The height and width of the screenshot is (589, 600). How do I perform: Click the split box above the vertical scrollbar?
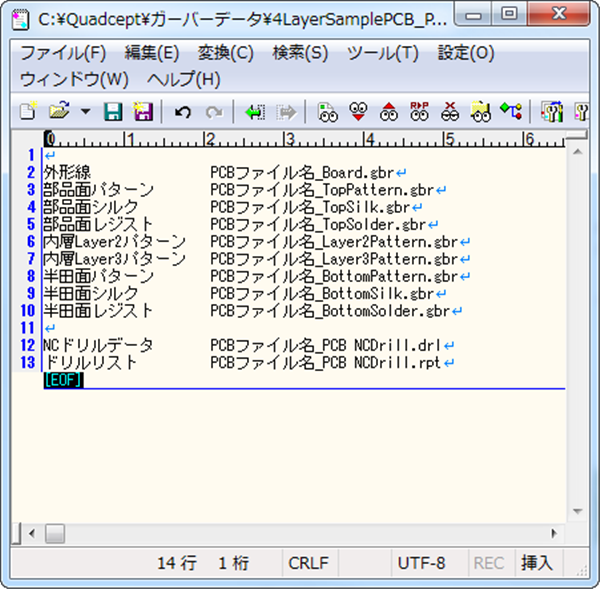[x=576, y=135]
